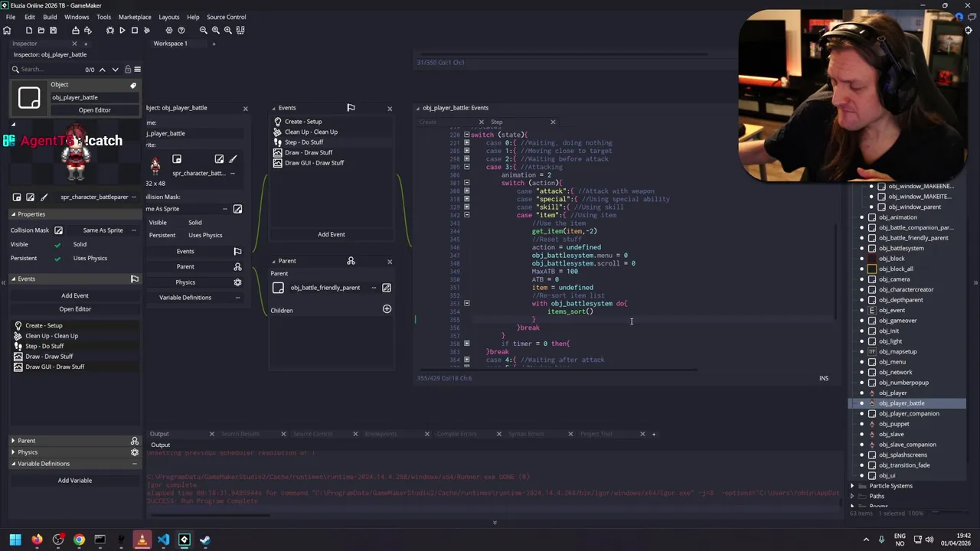Click Add Event in the Events window
Viewport: 980px width, 551px height.
click(332, 234)
